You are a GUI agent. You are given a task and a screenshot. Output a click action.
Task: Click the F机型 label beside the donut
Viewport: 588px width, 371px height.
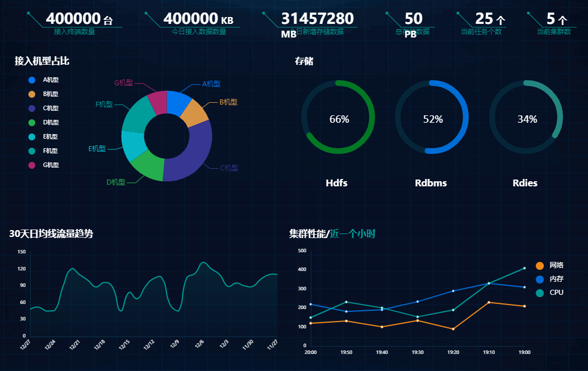pyautogui.click(x=104, y=105)
